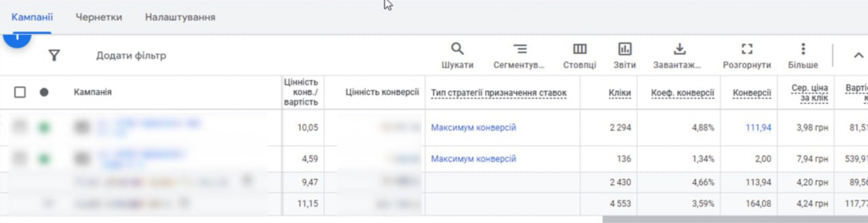Open Максимум конверсій link in the 4,59 row

(x=473, y=159)
